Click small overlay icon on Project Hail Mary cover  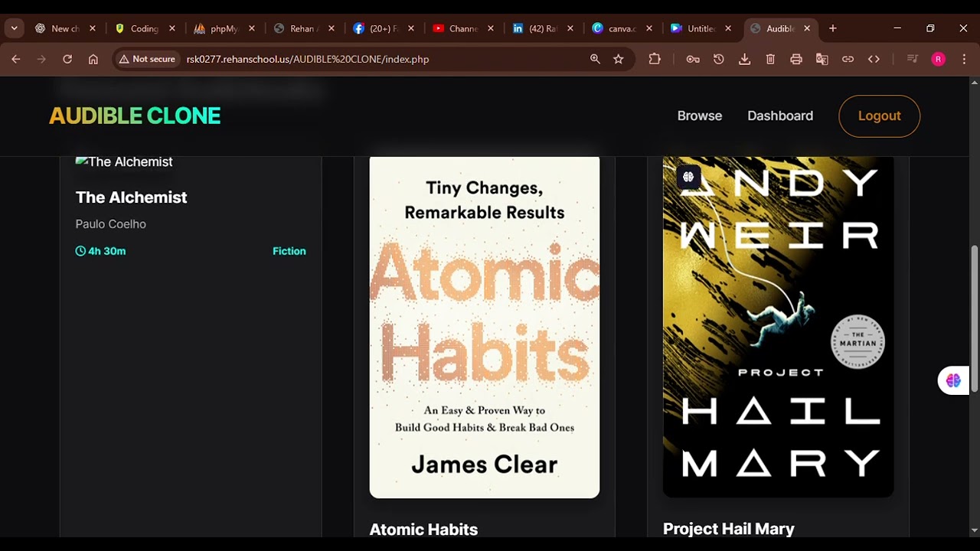pyautogui.click(x=688, y=178)
